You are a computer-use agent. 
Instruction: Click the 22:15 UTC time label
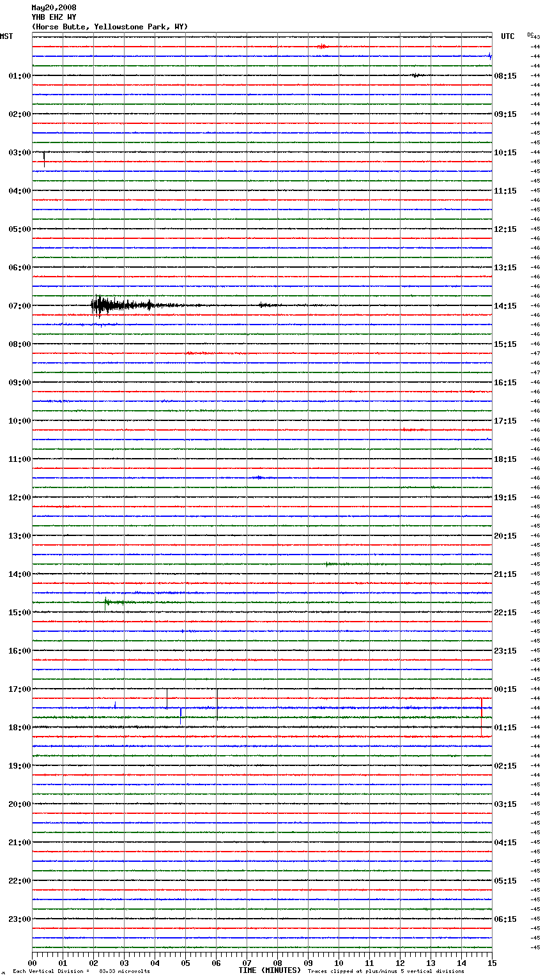[505, 612]
